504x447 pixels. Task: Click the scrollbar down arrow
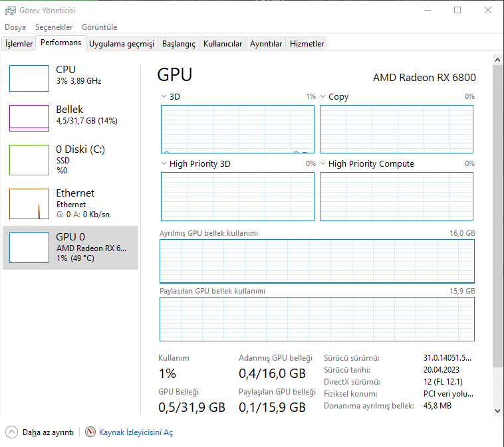pos(497,412)
